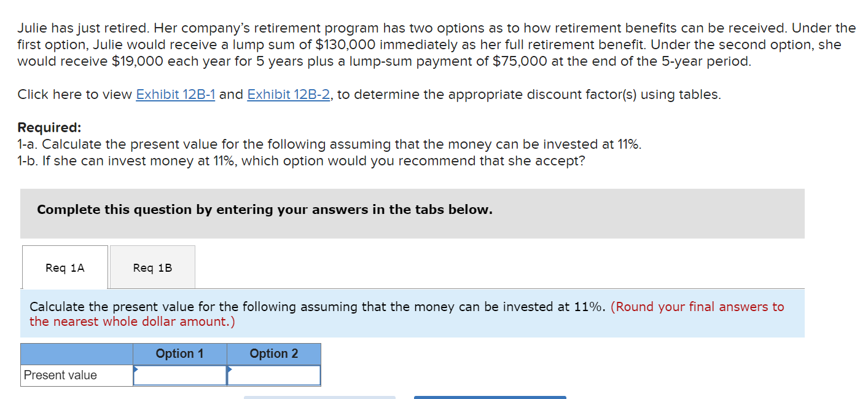Open Exhibit 12B-1 link
Viewport: 868px width, 399px height.
tap(174, 94)
